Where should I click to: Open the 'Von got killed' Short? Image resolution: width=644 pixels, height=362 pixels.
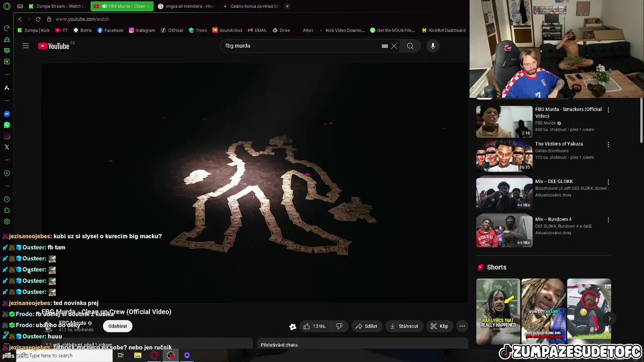pyautogui.click(x=543, y=311)
